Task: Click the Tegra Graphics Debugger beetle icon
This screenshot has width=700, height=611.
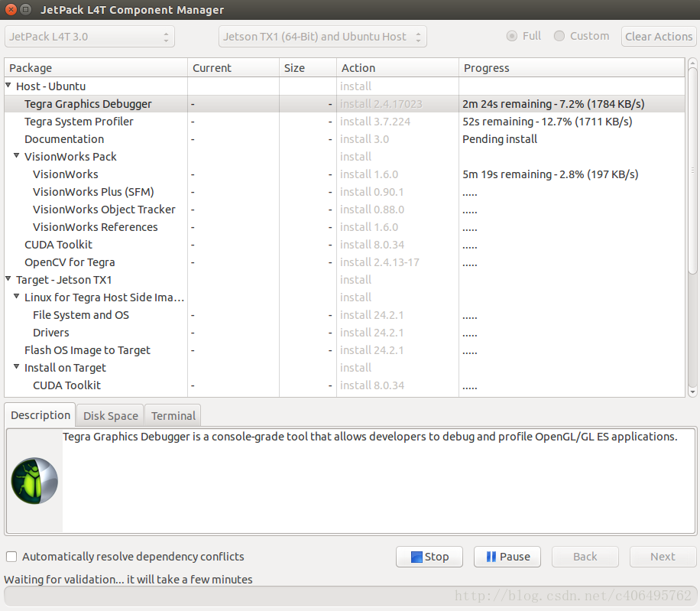Action: pyautogui.click(x=34, y=480)
